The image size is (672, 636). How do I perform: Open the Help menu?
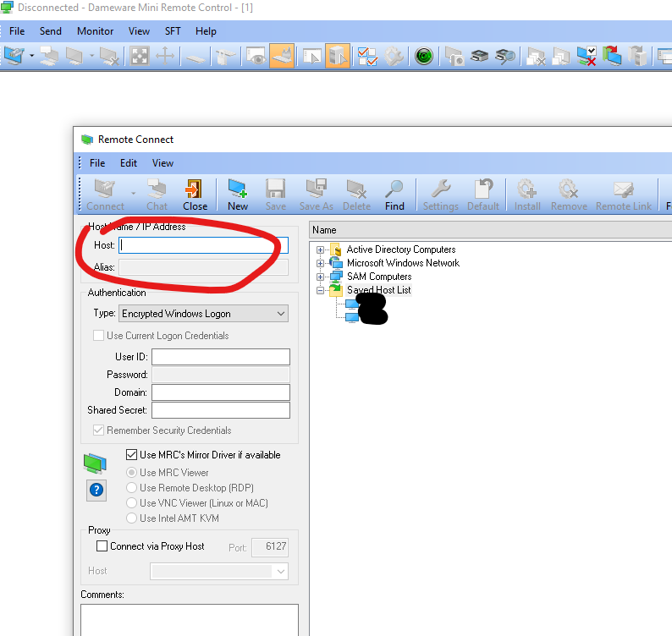pyautogui.click(x=206, y=31)
